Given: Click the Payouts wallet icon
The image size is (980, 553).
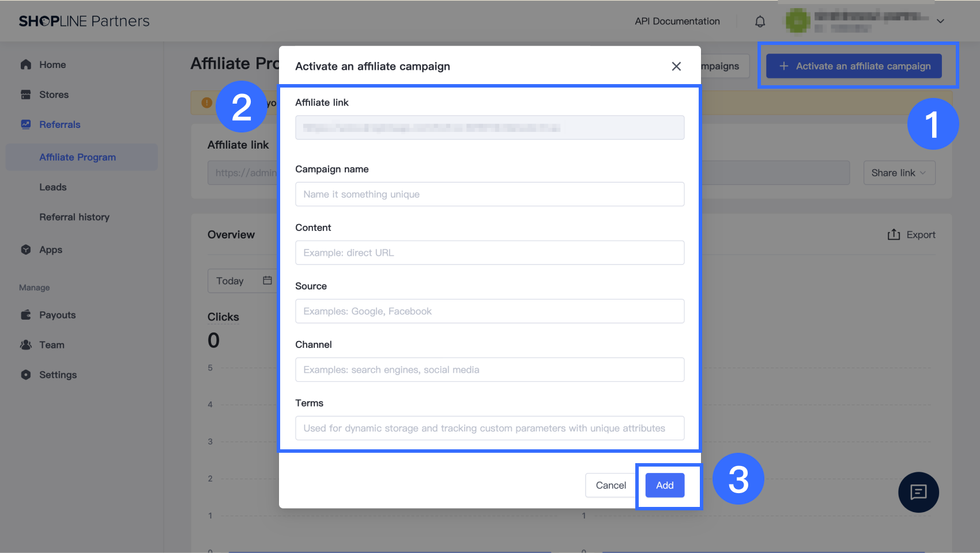Looking at the screenshot, I should click(x=26, y=315).
